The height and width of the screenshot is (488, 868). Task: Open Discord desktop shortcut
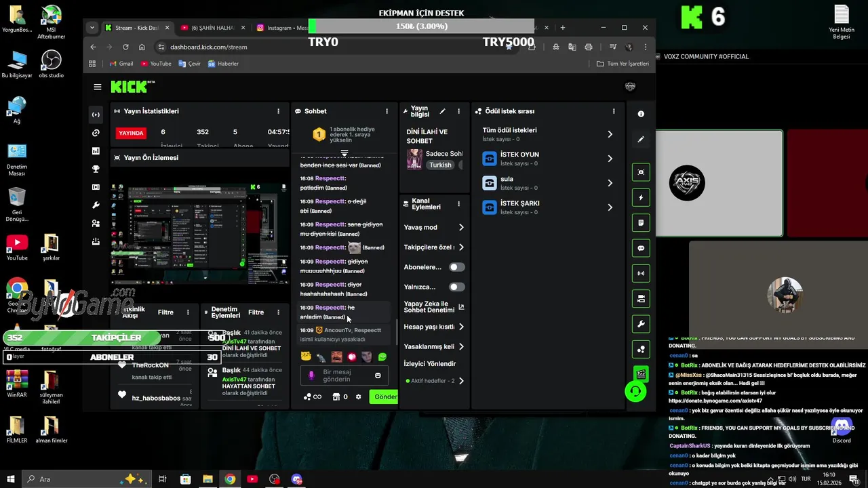click(842, 430)
